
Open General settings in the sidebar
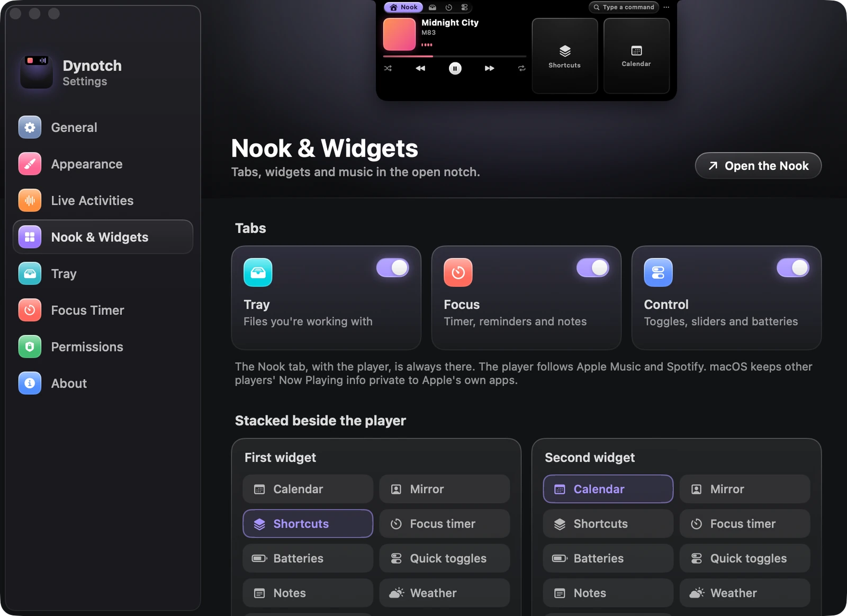coord(103,128)
